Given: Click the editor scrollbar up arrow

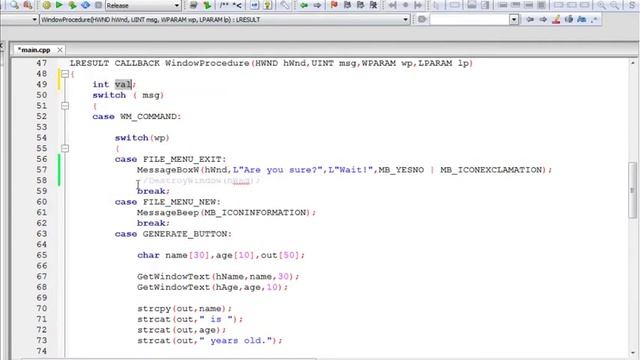Looking at the screenshot, I should click(633, 63).
